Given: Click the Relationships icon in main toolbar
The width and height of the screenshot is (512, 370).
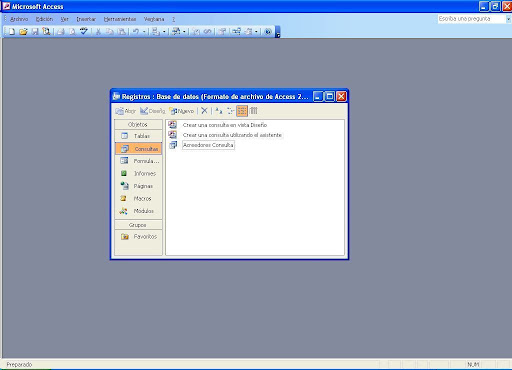Looking at the screenshot, I should [x=236, y=32].
